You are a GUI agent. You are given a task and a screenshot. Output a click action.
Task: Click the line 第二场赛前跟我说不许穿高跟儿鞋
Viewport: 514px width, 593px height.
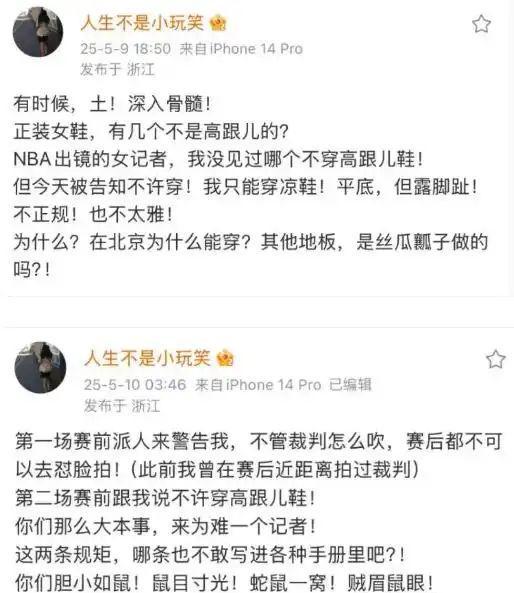[x=165, y=498]
